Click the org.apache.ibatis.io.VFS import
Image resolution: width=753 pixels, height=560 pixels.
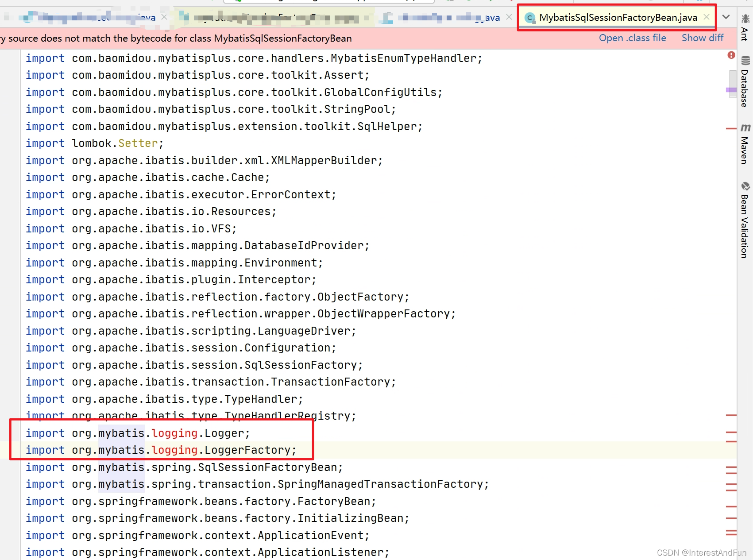pyautogui.click(x=131, y=229)
